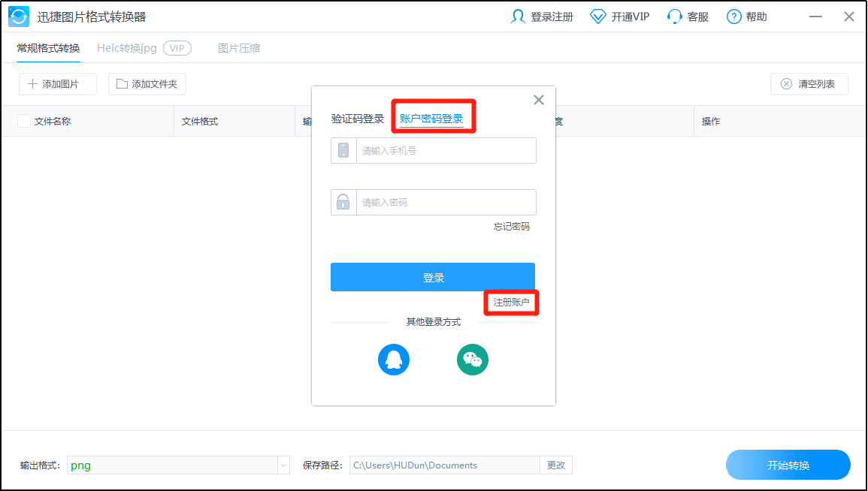The width and height of the screenshot is (868, 491).
Task: Click the WeChat login icon
Action: 473,360
